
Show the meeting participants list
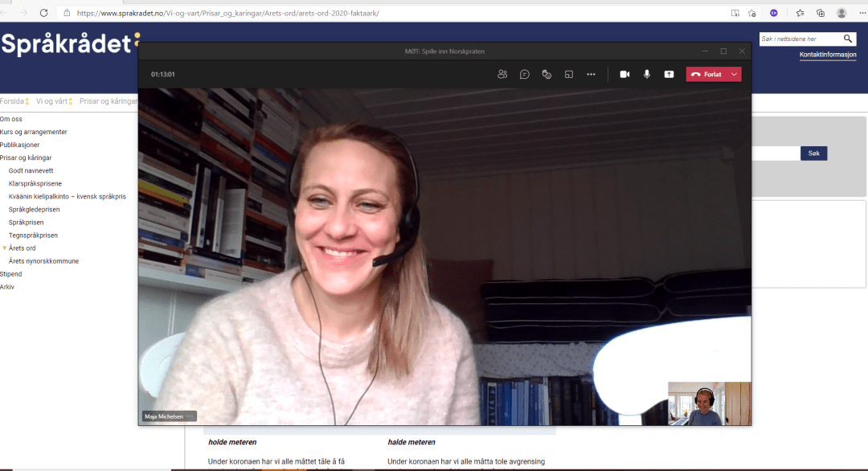click(x=502, y=74)
